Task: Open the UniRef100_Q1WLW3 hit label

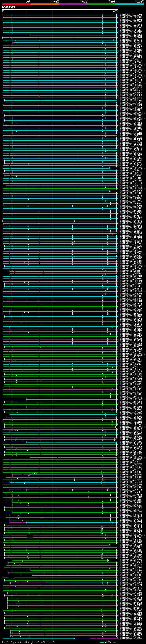Action: [x=131, y=15]
